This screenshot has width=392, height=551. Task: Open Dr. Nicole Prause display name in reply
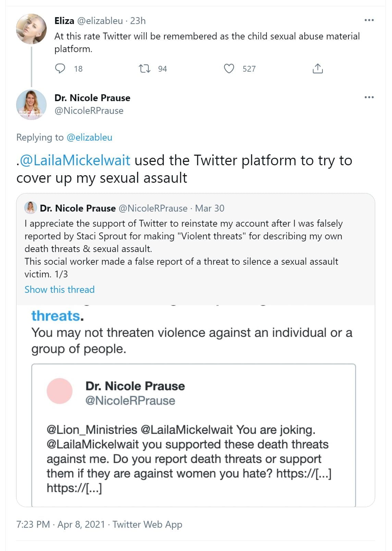pos(92,98)
